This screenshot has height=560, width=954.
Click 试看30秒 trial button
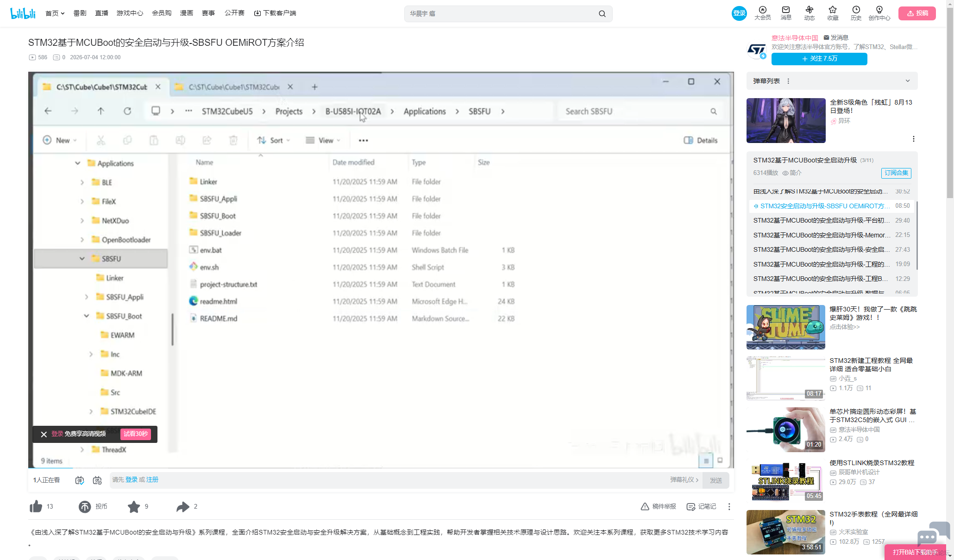(136, 434)
